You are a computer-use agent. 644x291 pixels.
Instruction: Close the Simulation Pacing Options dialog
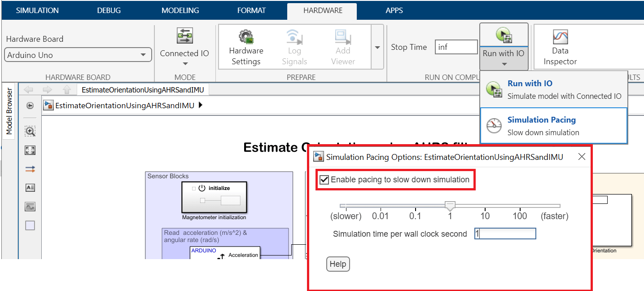click(582, 157)
